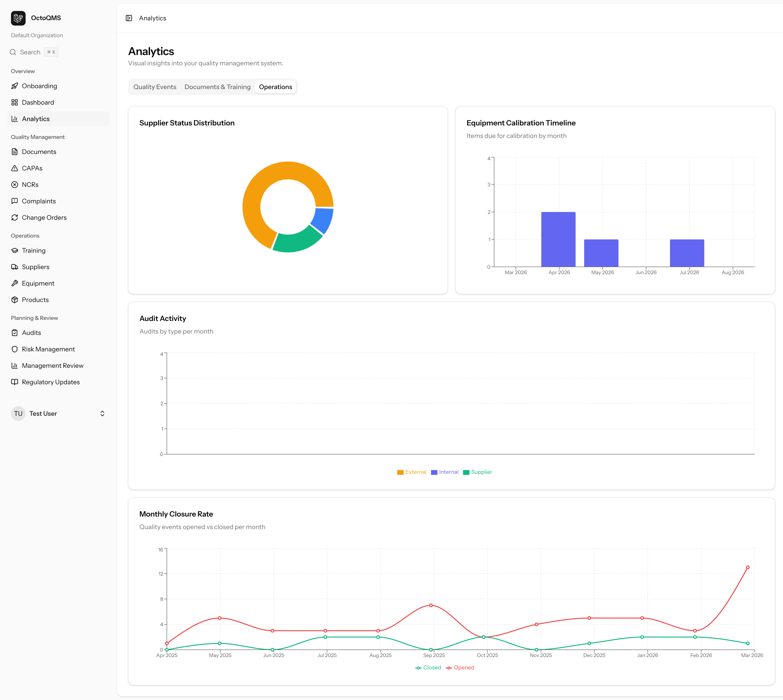
Task: Open Complaints message icon
Action: [x=15, y=201]
